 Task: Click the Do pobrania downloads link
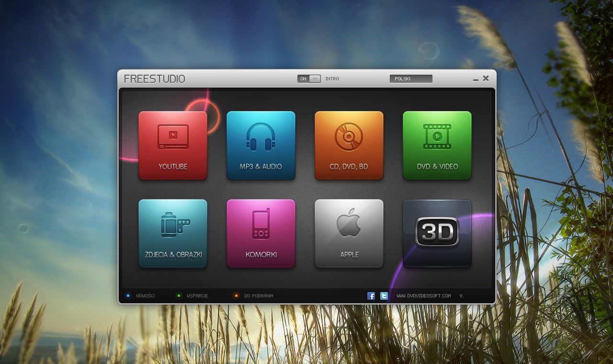click(x=259, y=296)
